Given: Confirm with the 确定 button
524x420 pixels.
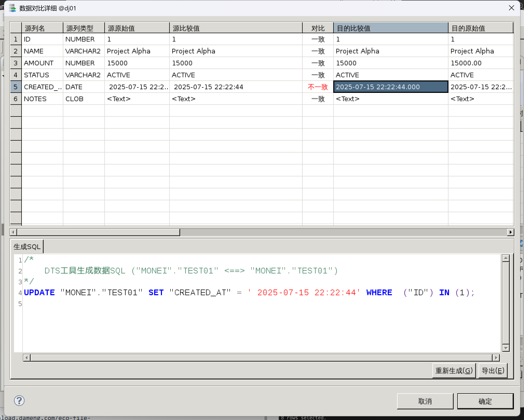Looking at the screenshot, I should [485, 401].
